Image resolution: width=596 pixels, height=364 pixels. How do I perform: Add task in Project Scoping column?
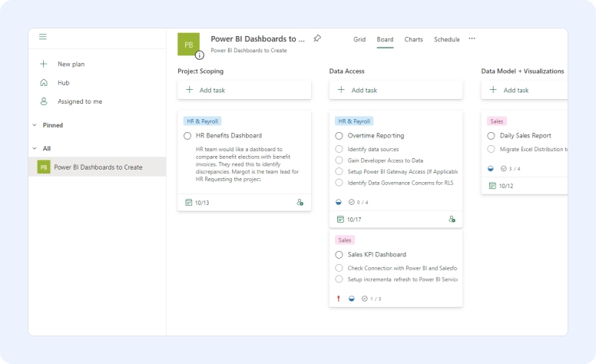point(244,90)
